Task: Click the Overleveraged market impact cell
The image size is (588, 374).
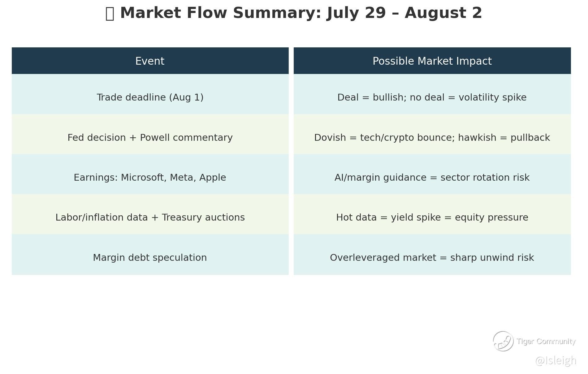Action: [432, 258]
